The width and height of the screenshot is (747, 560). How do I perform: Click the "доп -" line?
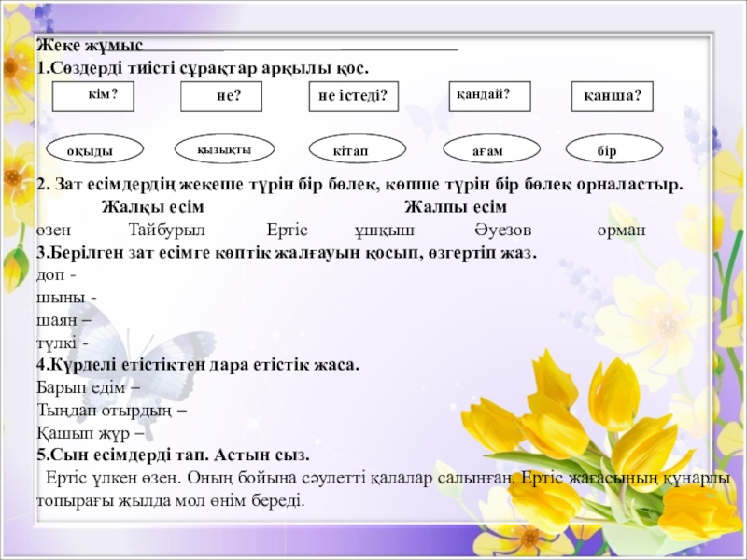click(x=56, y=276)
